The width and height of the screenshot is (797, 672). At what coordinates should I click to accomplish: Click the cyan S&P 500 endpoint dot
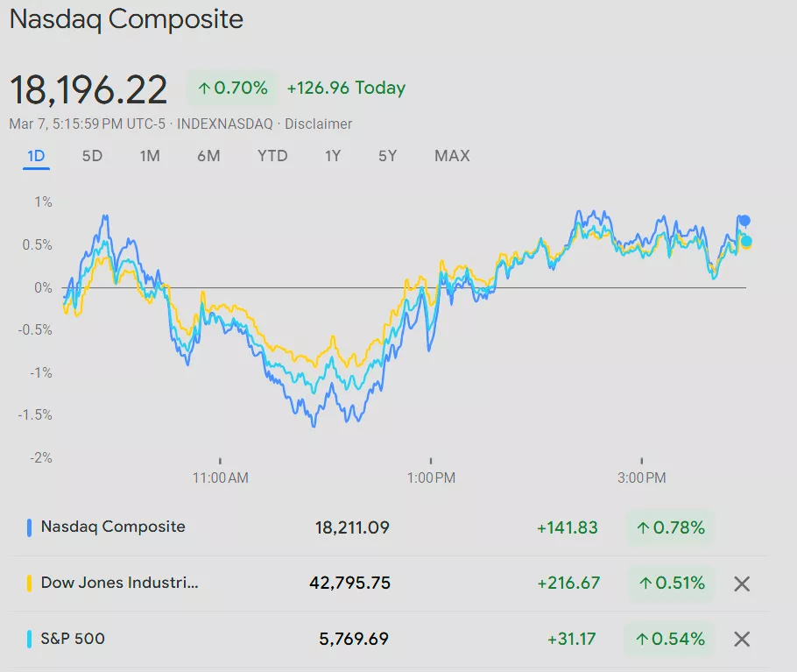tap(746, 241)
